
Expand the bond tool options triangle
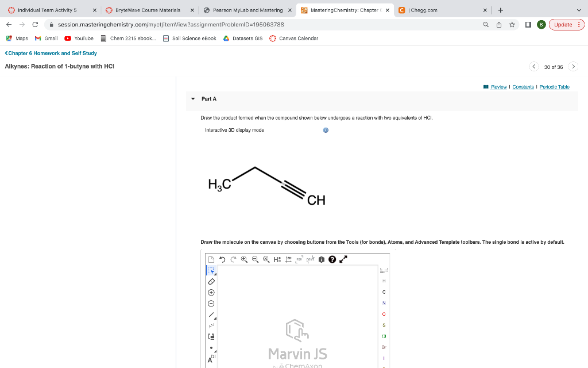(215, 319)
